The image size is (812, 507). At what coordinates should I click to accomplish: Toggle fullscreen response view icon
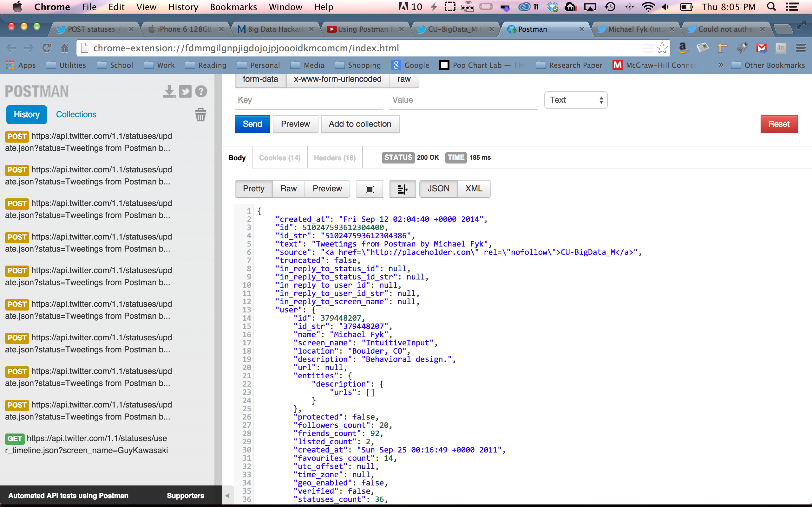[370, 189]
